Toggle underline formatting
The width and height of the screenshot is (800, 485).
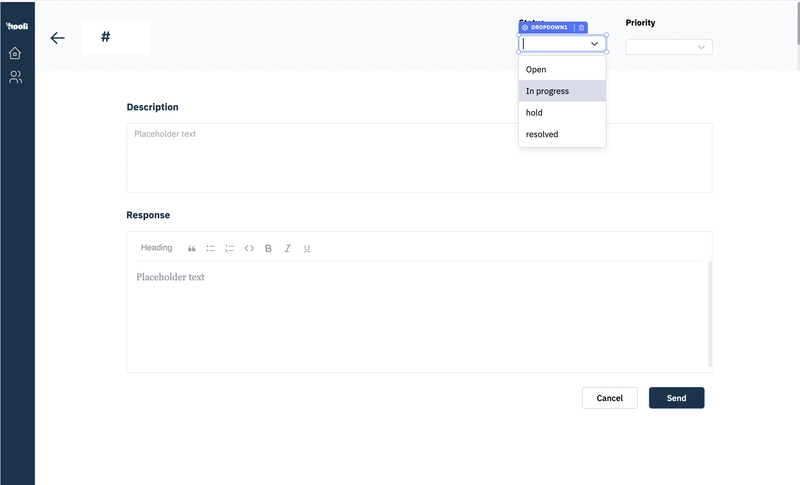(x=307, y=248)
